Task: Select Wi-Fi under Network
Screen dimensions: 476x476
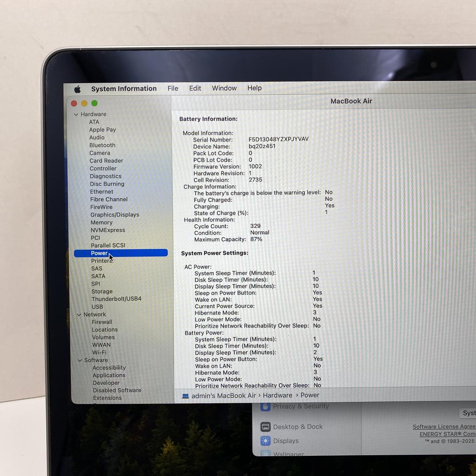Action: click(x=99, y=353)
